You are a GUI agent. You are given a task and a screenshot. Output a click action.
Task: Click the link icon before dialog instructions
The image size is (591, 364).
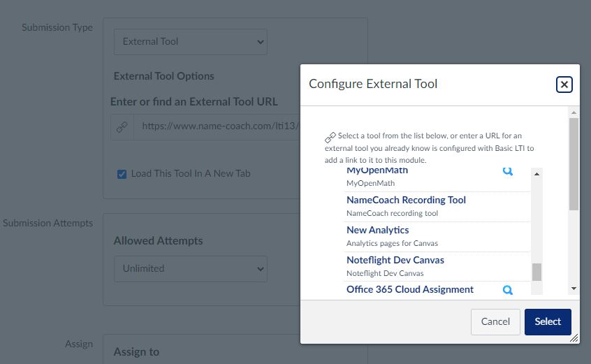(x=330, y=138)
